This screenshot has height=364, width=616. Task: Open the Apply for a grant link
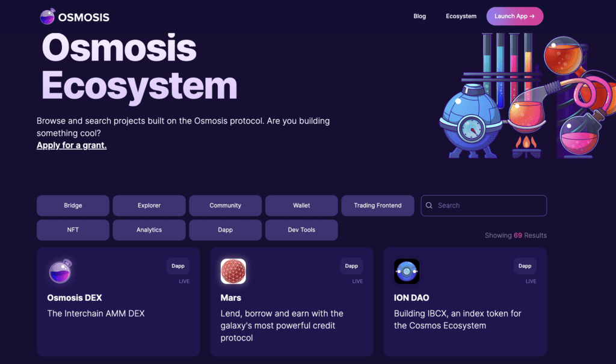click(72, 145)
